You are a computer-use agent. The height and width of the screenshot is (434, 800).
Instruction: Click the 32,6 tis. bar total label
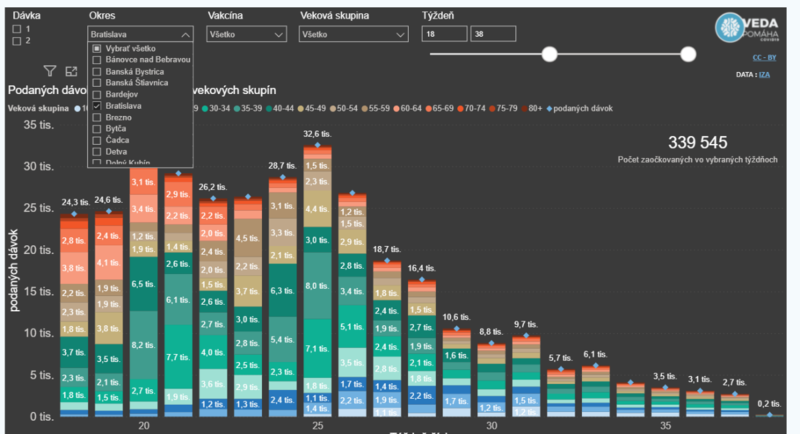tap(317, 134)
